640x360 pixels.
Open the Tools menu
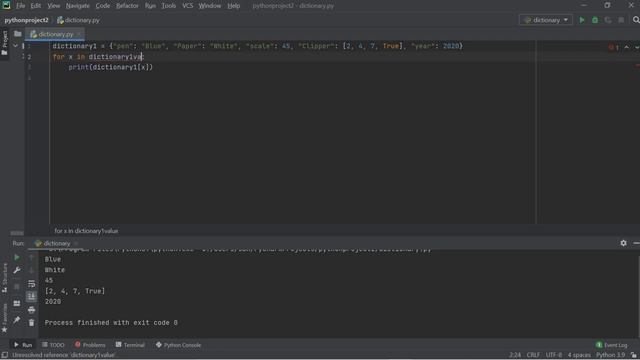pos(169,6)
